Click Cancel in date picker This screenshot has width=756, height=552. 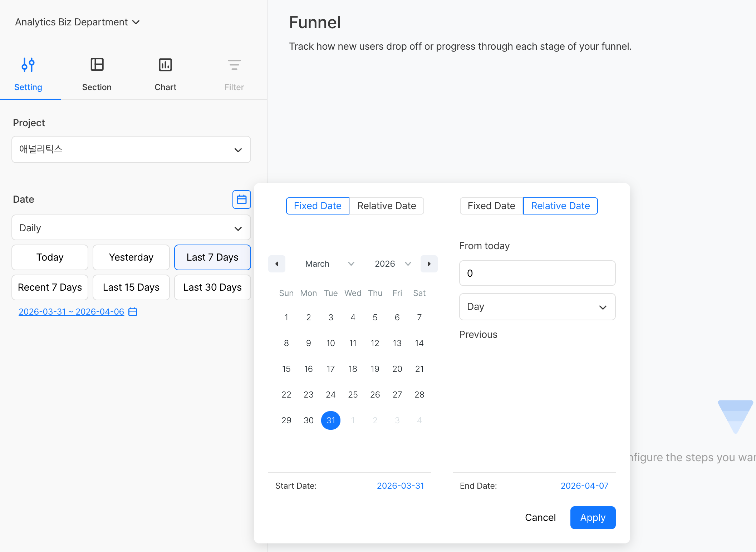click(x=540, y=518)
